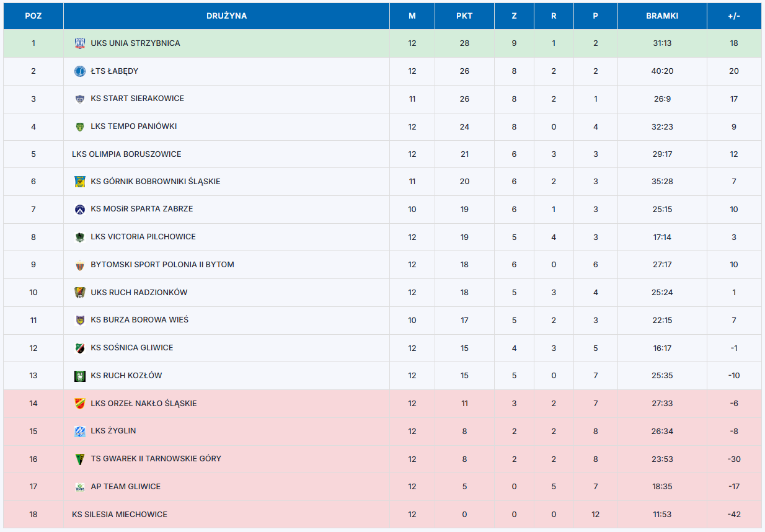Image resolution: width=765 pixels, height=532 pixels.
Task: Click the UKS Unia Strzybnica club crest
Action: click(x=79, y=43)
